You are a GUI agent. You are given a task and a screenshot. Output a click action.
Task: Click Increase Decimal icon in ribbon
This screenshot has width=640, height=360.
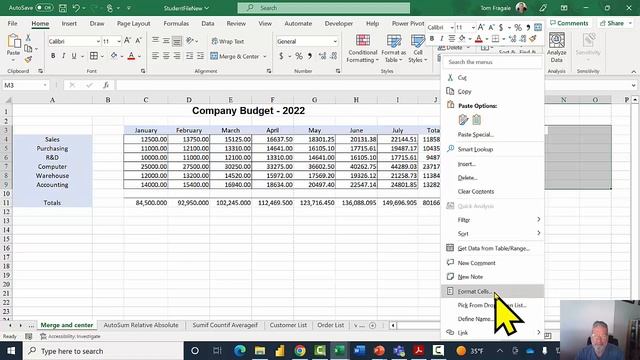coord(322,56)
